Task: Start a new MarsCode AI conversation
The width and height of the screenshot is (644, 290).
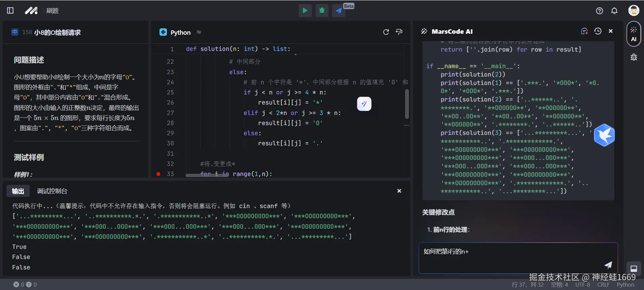Action: tap(584, 31)
